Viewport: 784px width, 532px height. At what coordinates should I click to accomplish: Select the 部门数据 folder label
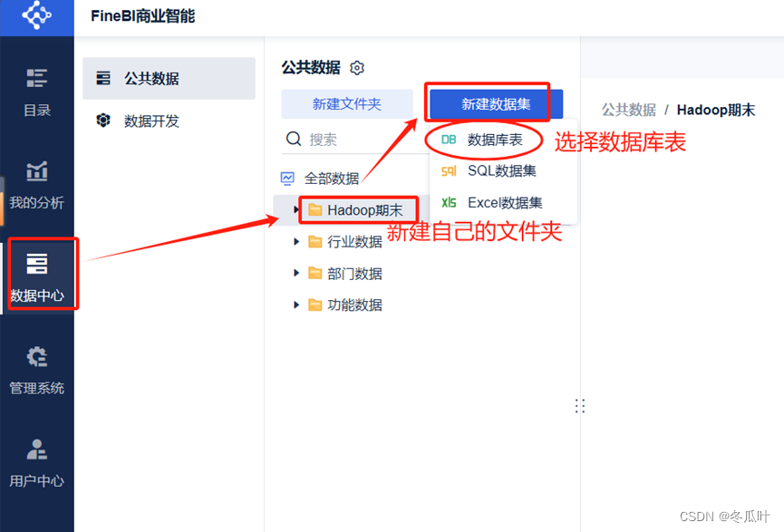pos(355,274)
